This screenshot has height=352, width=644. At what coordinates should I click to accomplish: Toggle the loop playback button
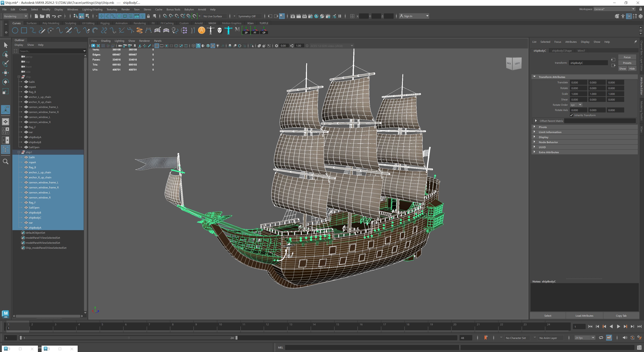(601, 338)
